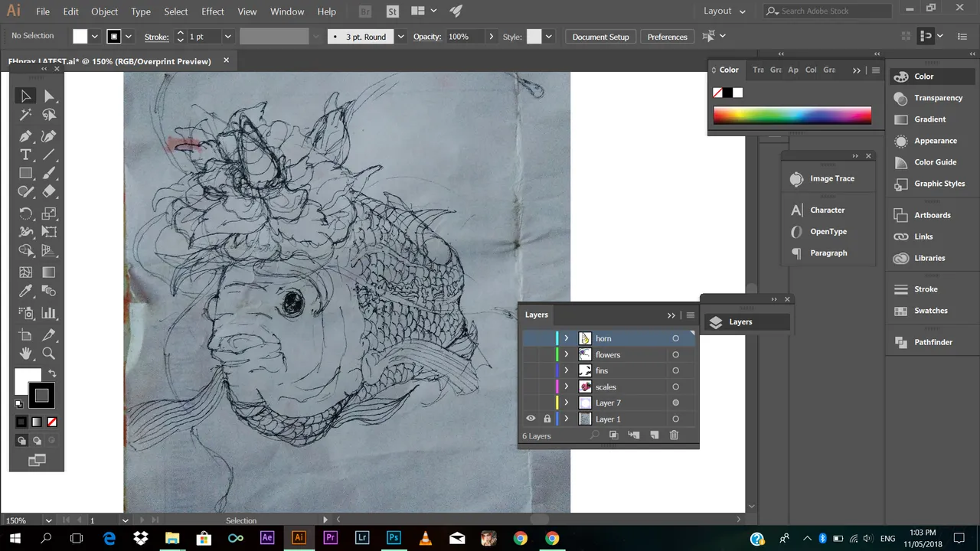Open the Object menu
The height and width of the screenshot is (551, 980).
tap(104, 11)
